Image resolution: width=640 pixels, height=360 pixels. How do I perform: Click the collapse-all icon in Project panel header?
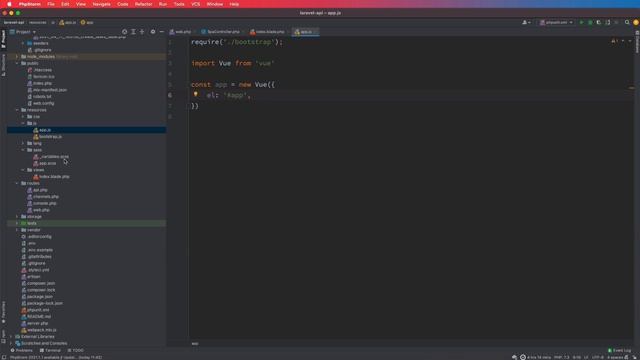click(x=142, y=32)
